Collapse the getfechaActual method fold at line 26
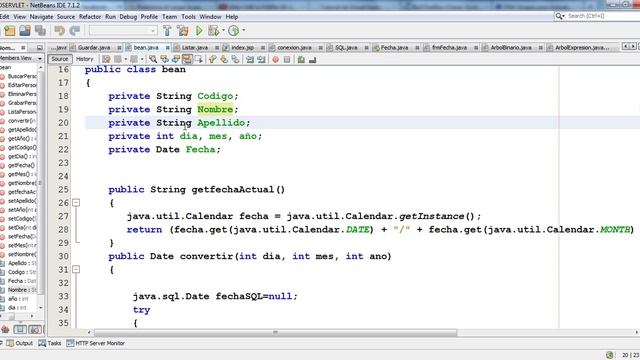 [x=76, y=203]
